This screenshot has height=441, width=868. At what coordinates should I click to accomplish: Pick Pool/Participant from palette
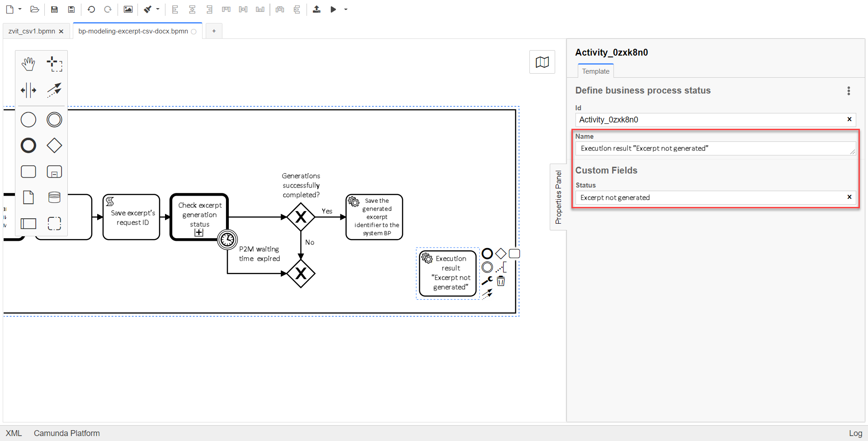click(x=28, y=223)
